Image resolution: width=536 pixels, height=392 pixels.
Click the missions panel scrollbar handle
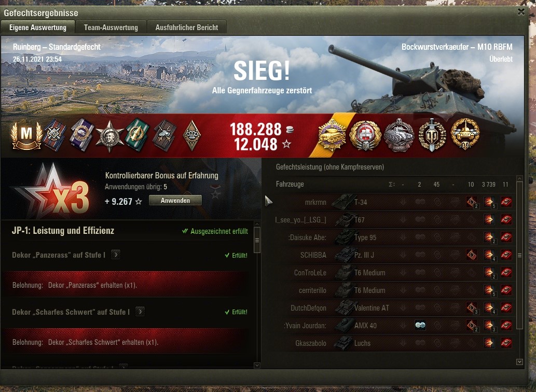257,240
